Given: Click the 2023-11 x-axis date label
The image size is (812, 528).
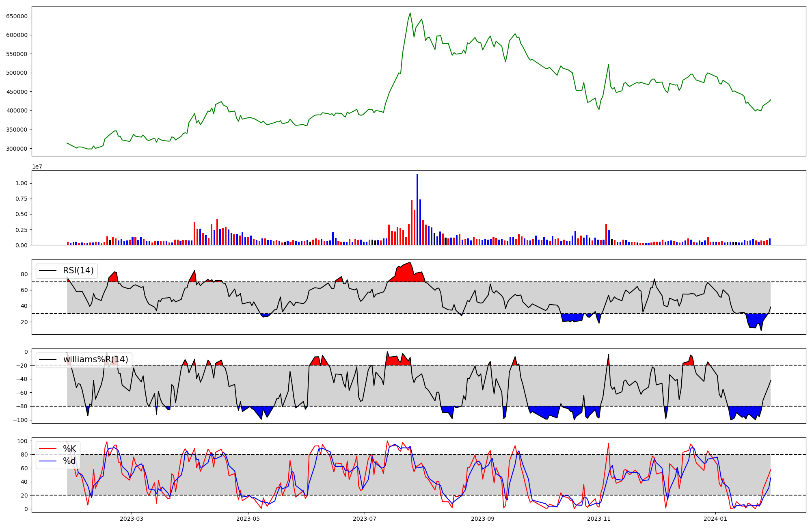Looking at the screenshot, I should click(599, 519).
